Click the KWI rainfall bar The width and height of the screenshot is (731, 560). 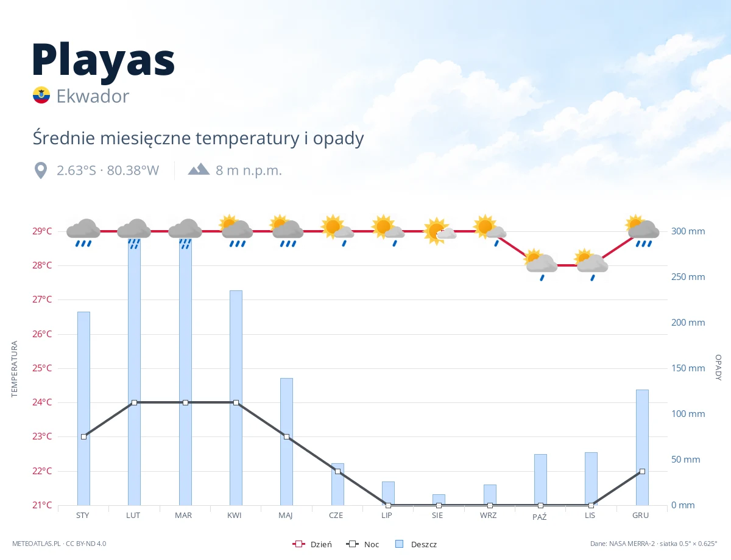(x=236, y=397)
